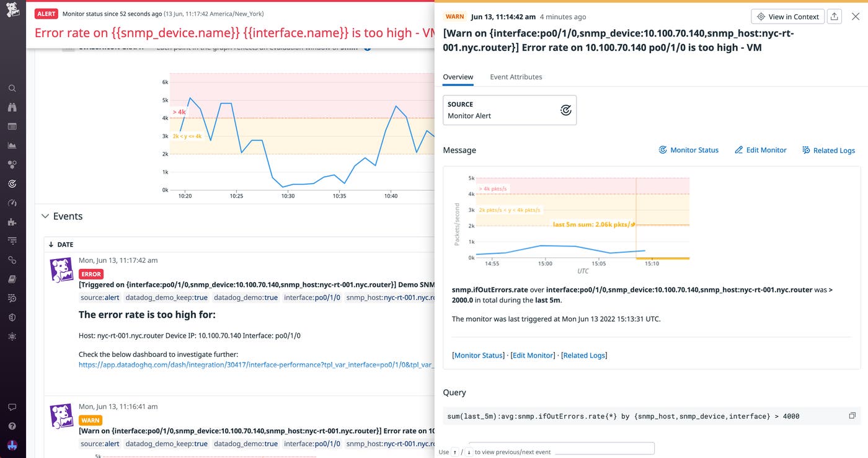The width and height of the screenshot is (868, 458).
Task: Open the interface-performance dashboard URL
Action: click(255, 365)
